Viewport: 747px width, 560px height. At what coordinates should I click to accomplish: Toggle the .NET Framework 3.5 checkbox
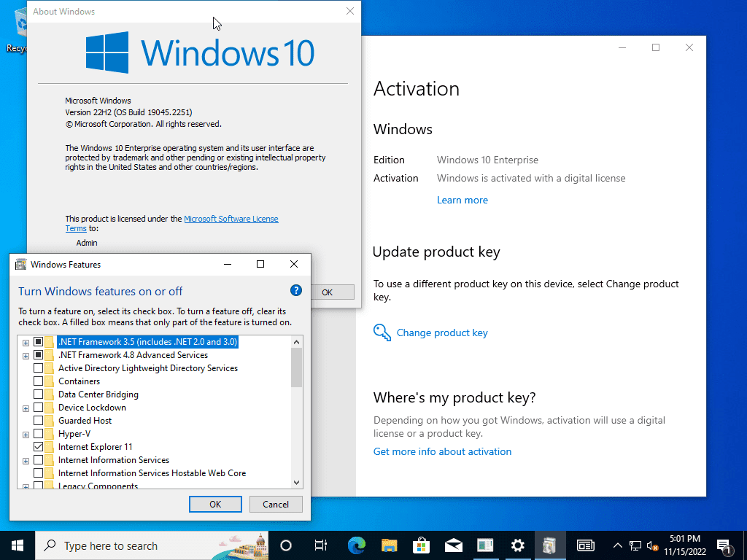(38, 342)
